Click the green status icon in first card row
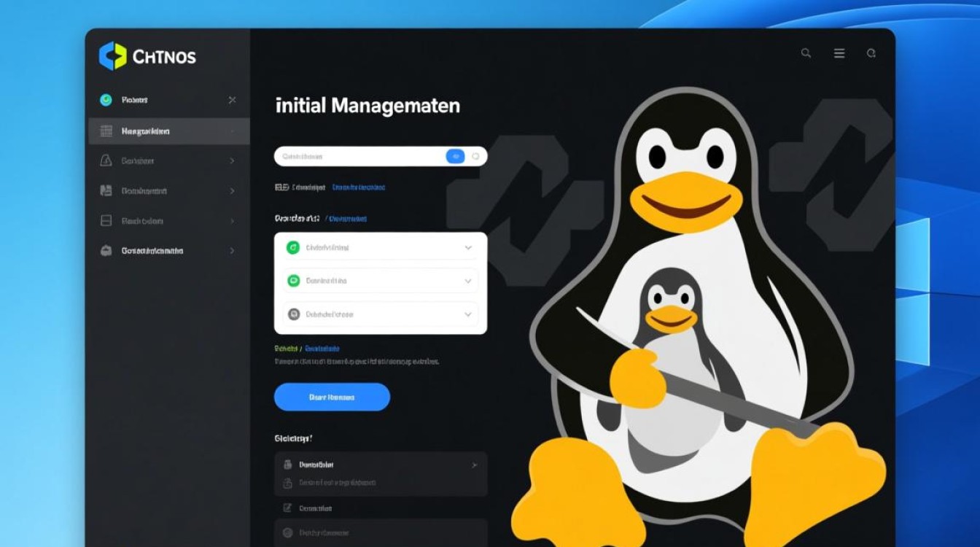Image resolution: width=980 pixels, height=547 pixels. point(293,248)
